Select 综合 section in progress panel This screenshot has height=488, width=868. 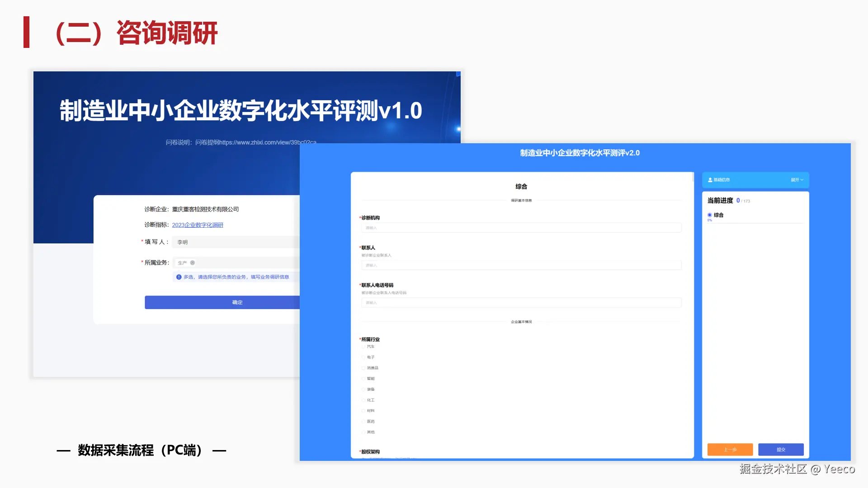click(710, 215)
